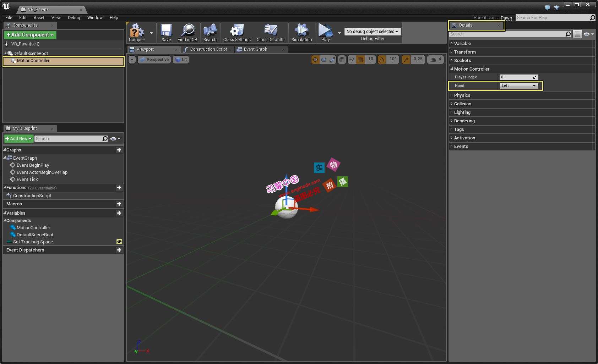598x364 pixels.
Task: Click the Unreal Engine logo
Action: (x=6, y=6)
